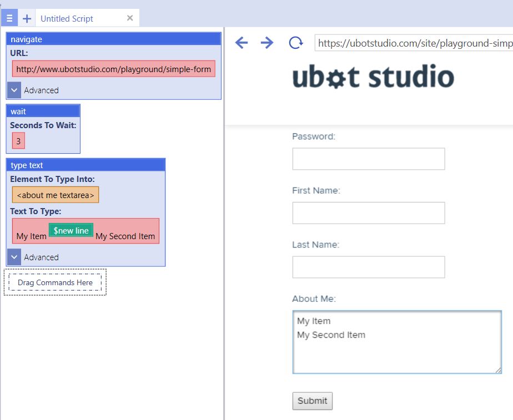The height and width of the screenshot is (420, 513).
Task: Focus the Password input field
Action: (x=369, y=159)
